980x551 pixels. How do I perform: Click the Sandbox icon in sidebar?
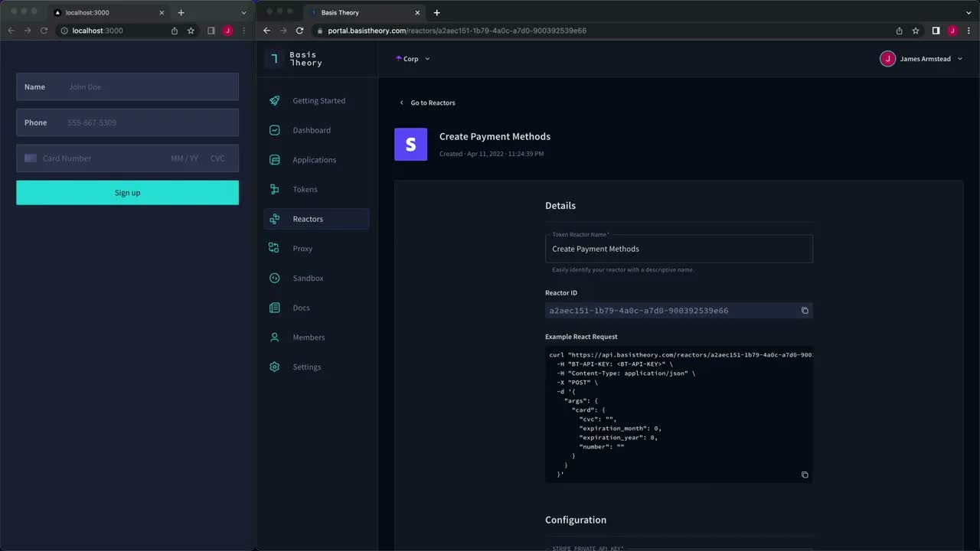(275, 278)
